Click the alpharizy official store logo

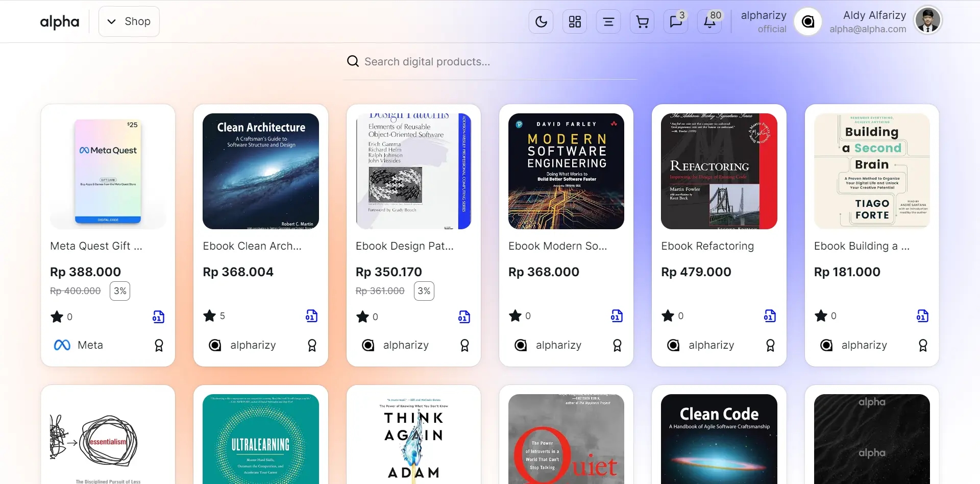(808, 21)
